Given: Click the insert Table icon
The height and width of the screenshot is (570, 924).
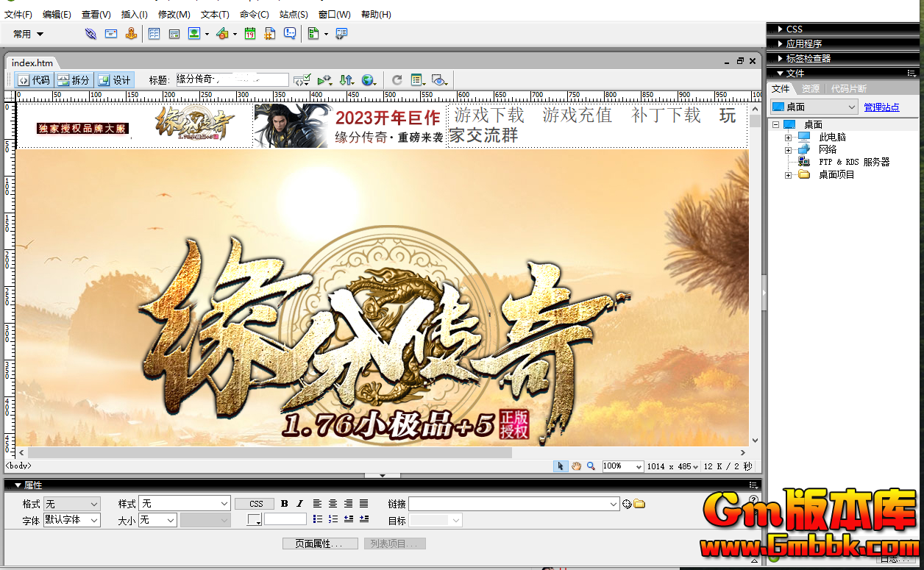Looking at the screenshot, I should click(x=154, y=34).
